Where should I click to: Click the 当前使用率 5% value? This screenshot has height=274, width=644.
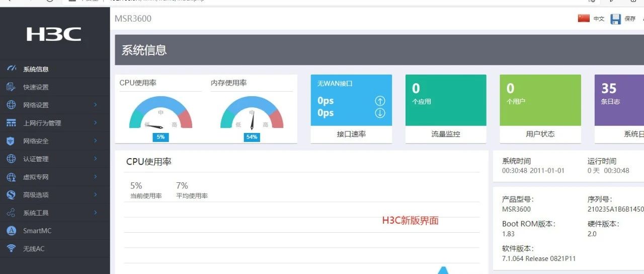[x=136, y=185]
